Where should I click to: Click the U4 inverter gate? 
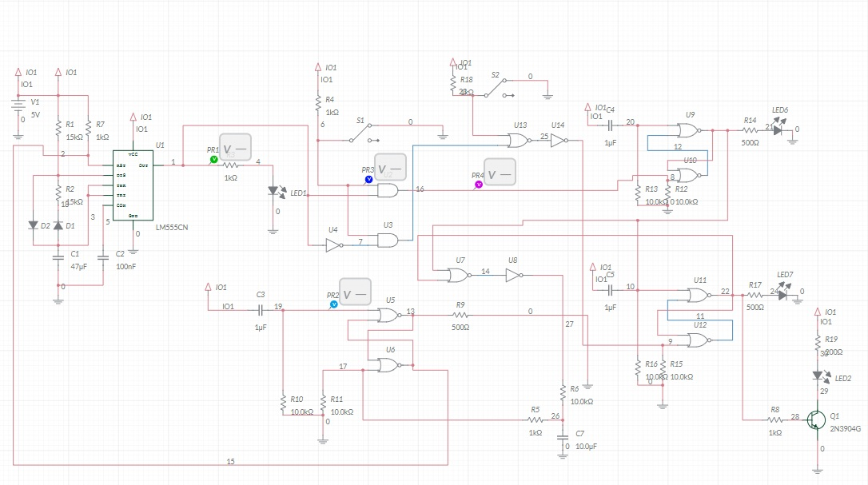click(334, 245)
